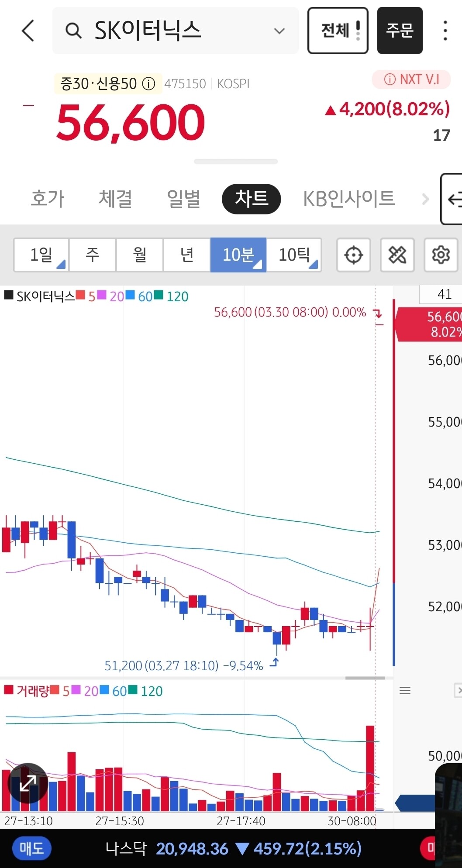
Task: Show info for 증30·신용50
Action: [149, 83]
